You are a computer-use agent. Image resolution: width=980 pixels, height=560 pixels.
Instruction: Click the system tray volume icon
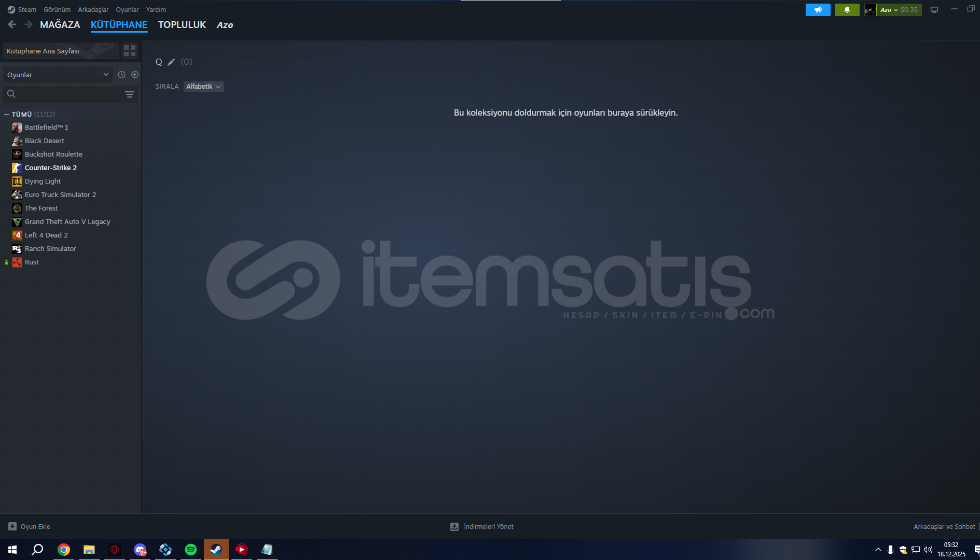coord(928,550)
